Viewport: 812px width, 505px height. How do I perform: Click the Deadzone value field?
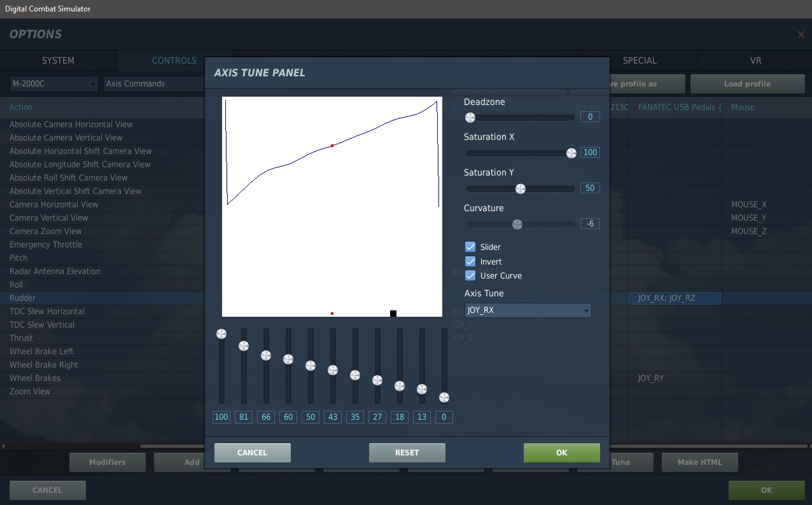(x=590, y=117)
